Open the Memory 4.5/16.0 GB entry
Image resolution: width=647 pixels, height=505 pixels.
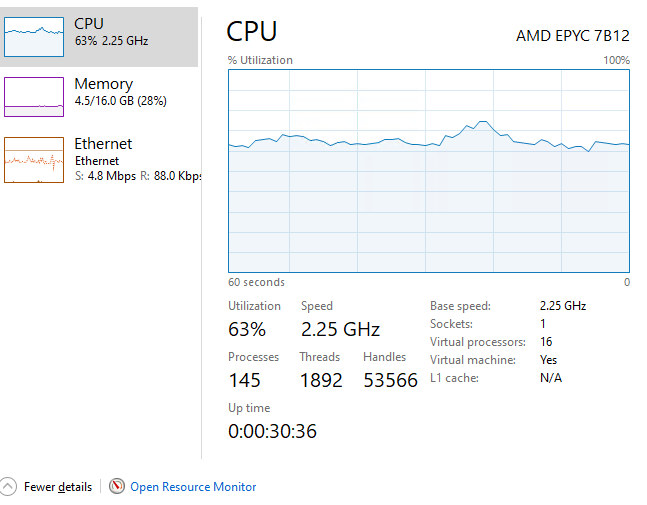coord(119,100)
